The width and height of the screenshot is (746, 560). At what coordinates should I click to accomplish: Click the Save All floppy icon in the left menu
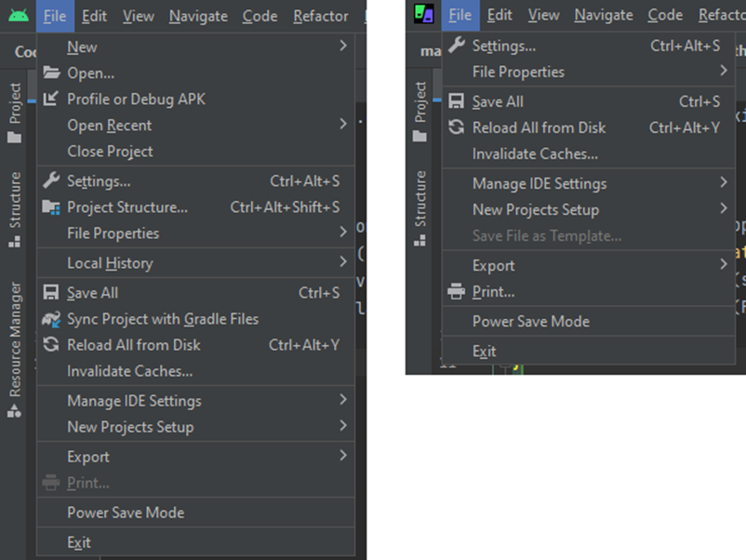(51, 293)
